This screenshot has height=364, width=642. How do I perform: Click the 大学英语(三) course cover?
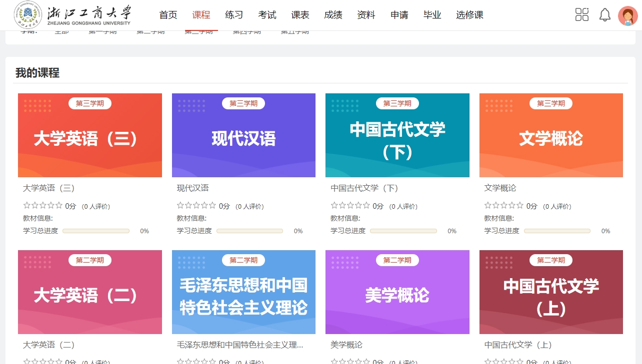tap(90, 135)
